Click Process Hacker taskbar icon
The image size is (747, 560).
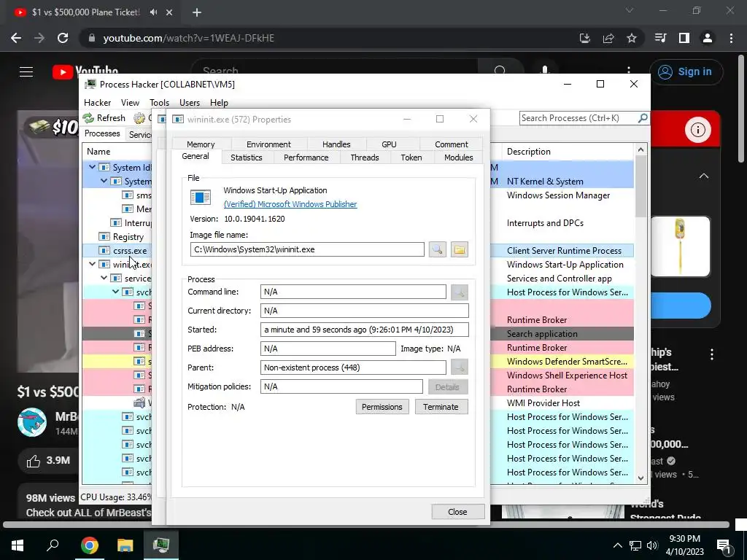point(161,545)
